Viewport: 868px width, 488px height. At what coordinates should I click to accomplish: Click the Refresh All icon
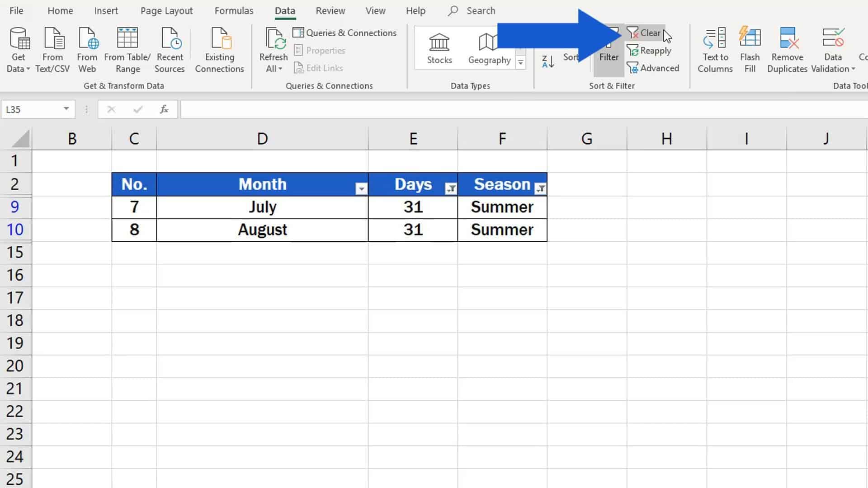tap(275, 38)
